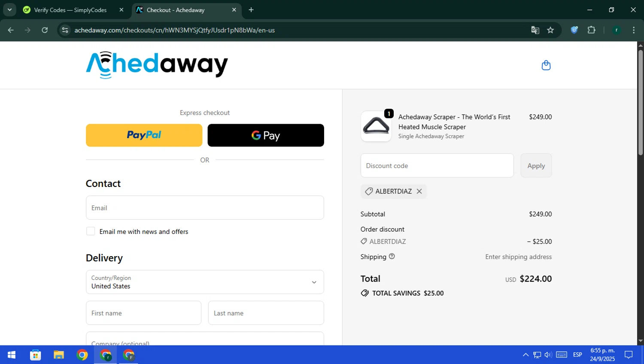Focus the Discount code field
Screen dimensions: 644x364
[437, 165]
